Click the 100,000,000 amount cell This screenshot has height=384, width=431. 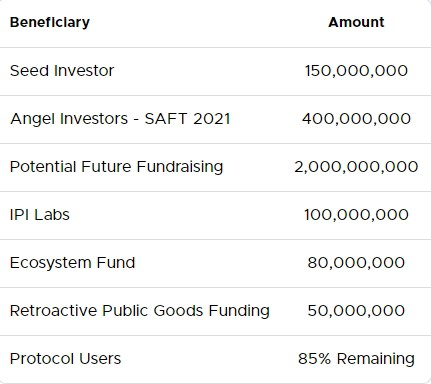coord(356,215)
